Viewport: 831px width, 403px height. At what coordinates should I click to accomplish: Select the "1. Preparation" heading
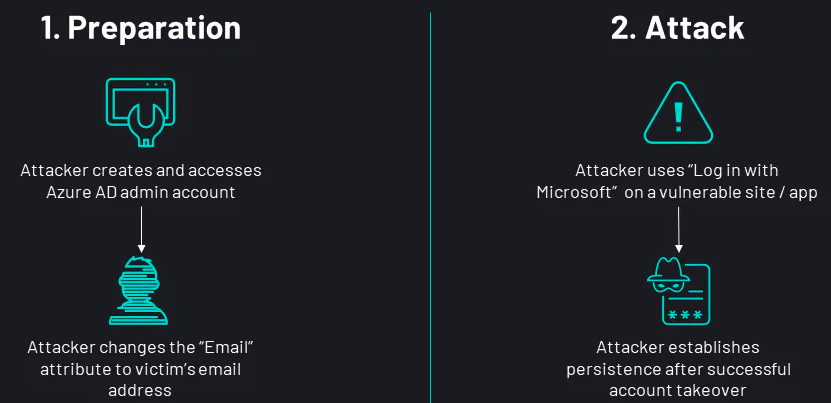[141, 28]
